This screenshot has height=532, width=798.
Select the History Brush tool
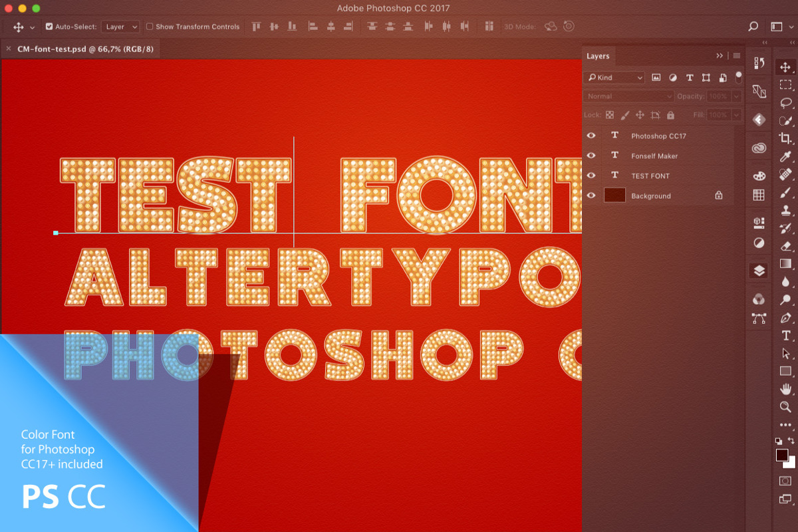coord(785,228)
